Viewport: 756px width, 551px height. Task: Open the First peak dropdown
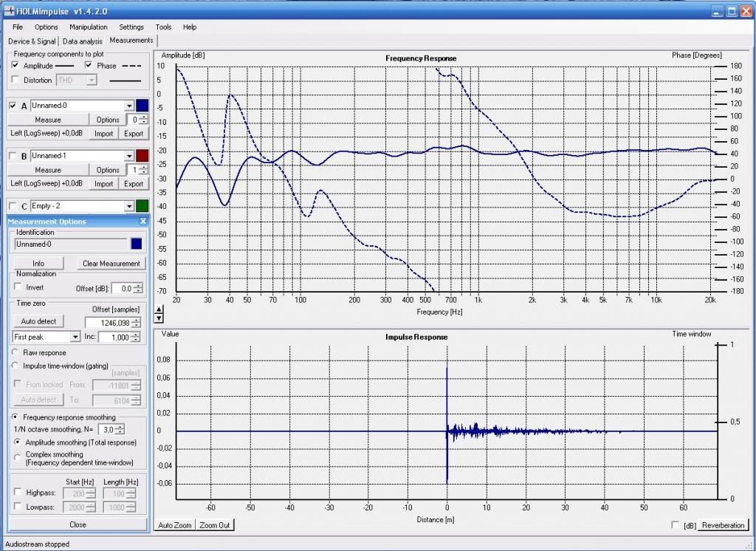tap(75, 337)
